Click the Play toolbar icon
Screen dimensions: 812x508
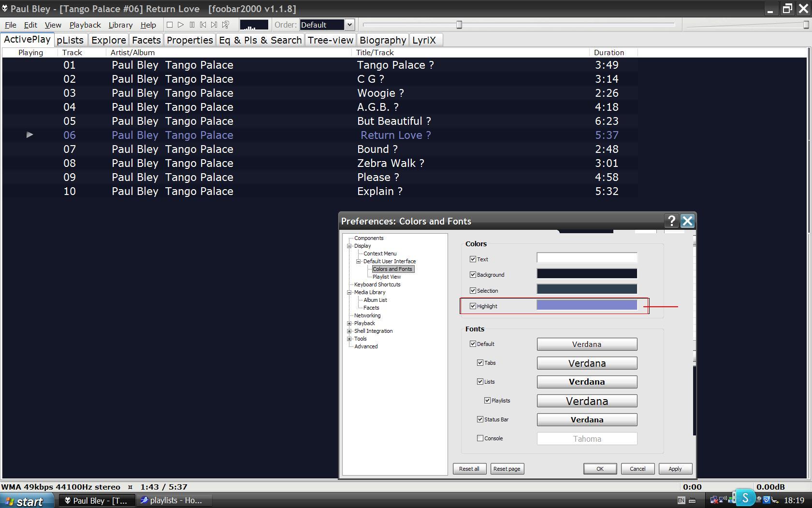click(181, 25)
